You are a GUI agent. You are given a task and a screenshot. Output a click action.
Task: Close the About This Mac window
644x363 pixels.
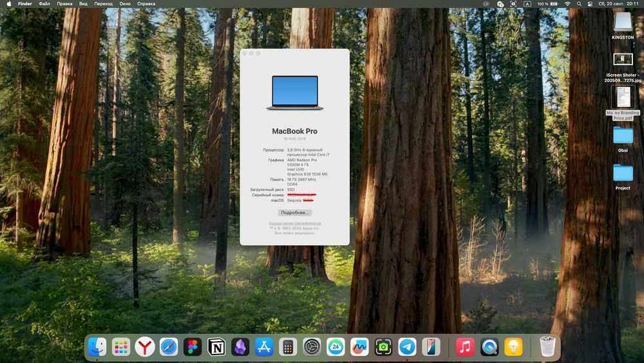245,54
